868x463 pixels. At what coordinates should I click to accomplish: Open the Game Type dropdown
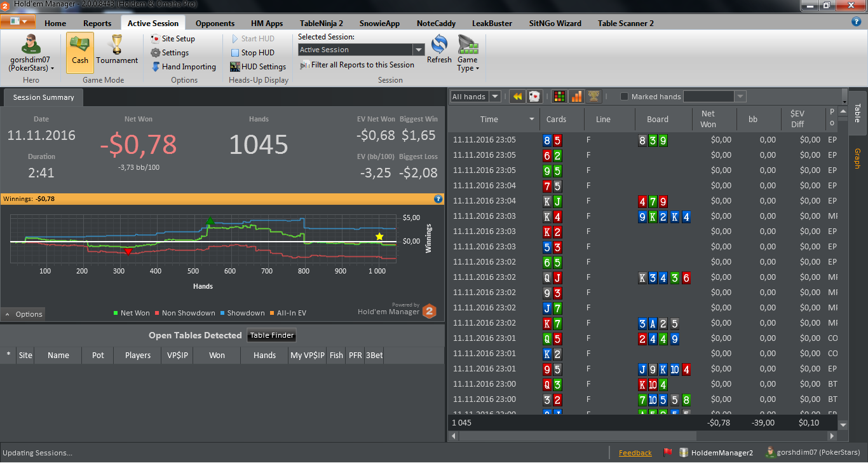[468, 53]
